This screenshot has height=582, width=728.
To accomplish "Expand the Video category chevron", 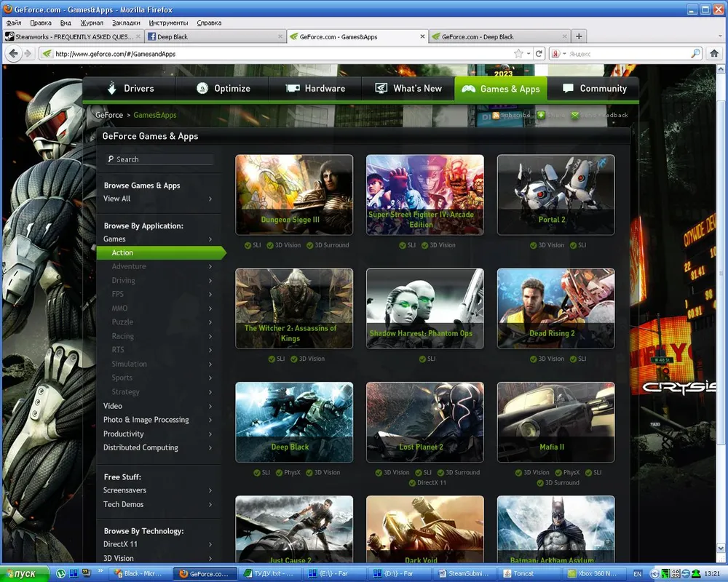I will pyautogui.click(x=210, y=406).
